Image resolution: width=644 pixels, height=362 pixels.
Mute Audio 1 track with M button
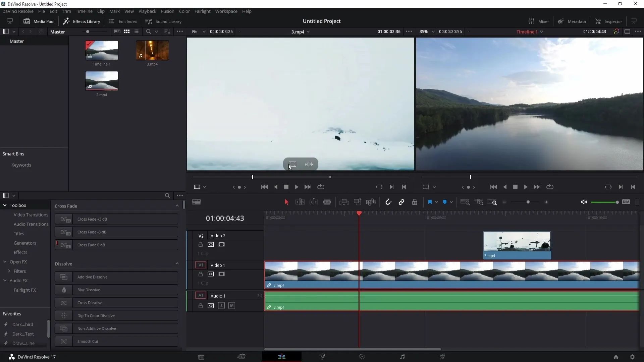(232, 305)
